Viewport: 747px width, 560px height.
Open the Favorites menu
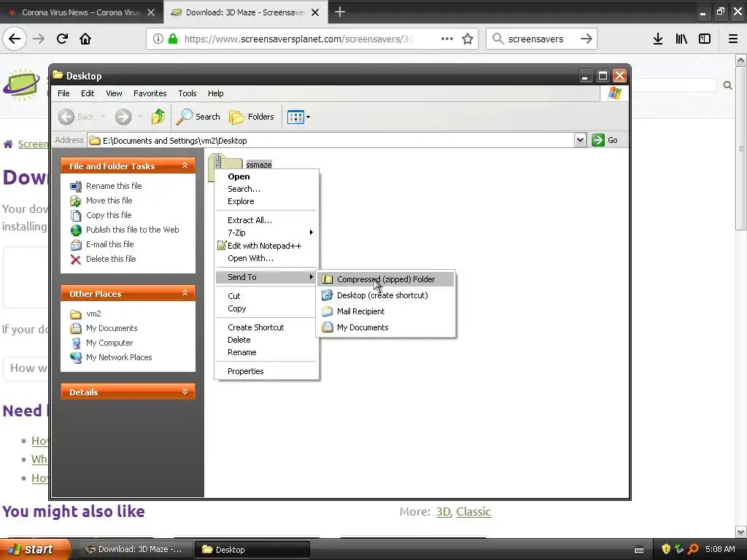(150, 93)
